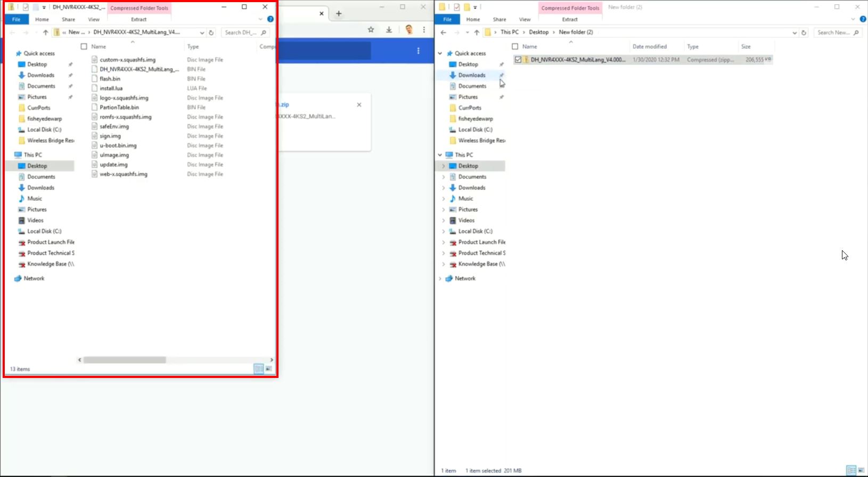Click the flash.bin file icon
Viewport: 868px width, 477px height.
(x=95, y=79)
